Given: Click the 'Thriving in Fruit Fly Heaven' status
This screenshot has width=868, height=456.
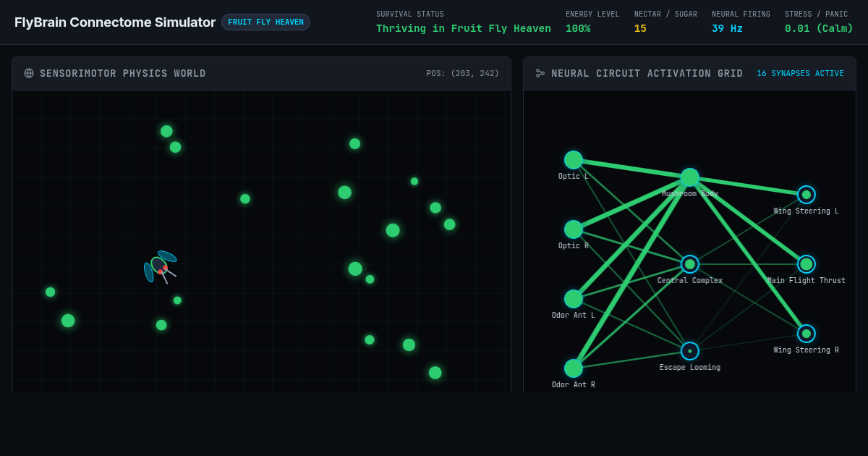Looking at the screenshot, I should tap(464, 29).
